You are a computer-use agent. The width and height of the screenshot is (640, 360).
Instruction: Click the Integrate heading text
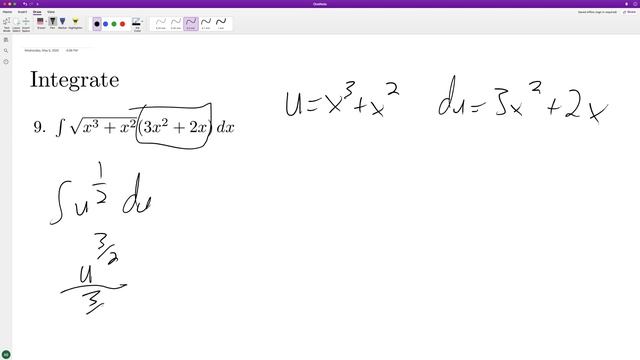click(75, 80)
